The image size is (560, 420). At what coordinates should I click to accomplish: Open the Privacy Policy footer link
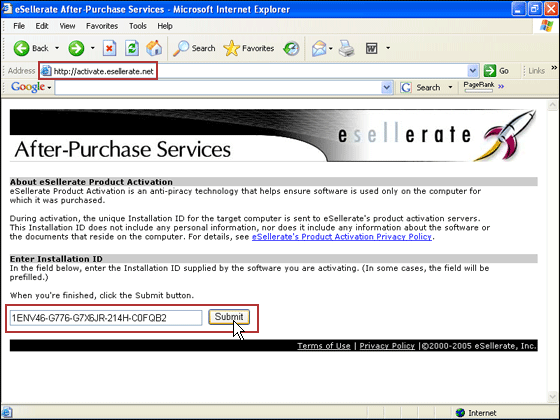pos(387,346)
